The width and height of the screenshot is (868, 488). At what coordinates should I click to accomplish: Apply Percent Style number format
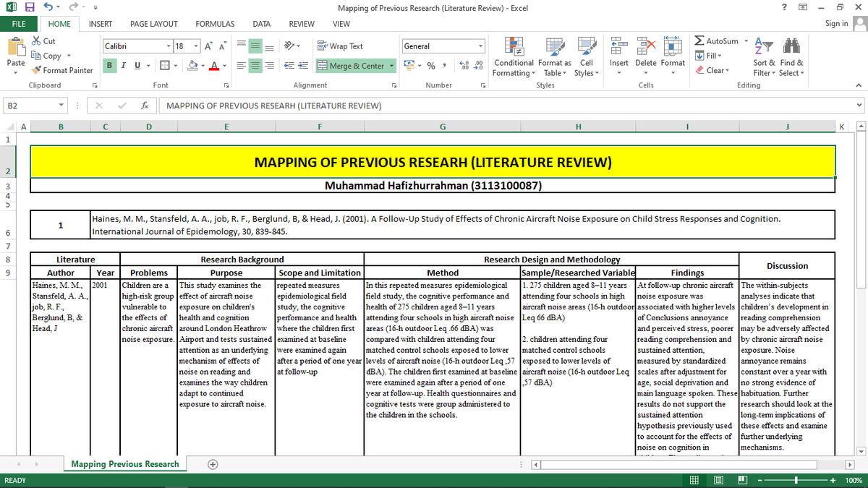pos(432,66)
